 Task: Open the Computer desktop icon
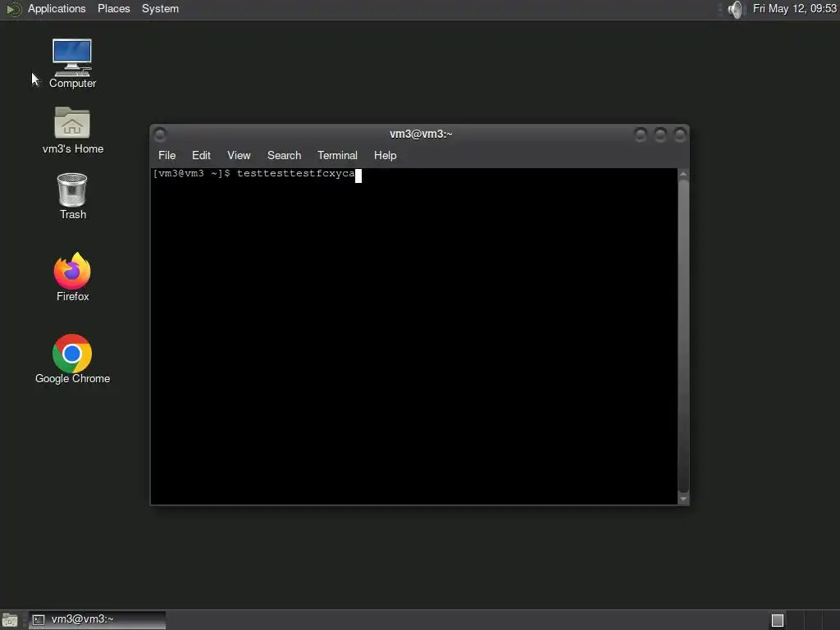coord(72,63)
